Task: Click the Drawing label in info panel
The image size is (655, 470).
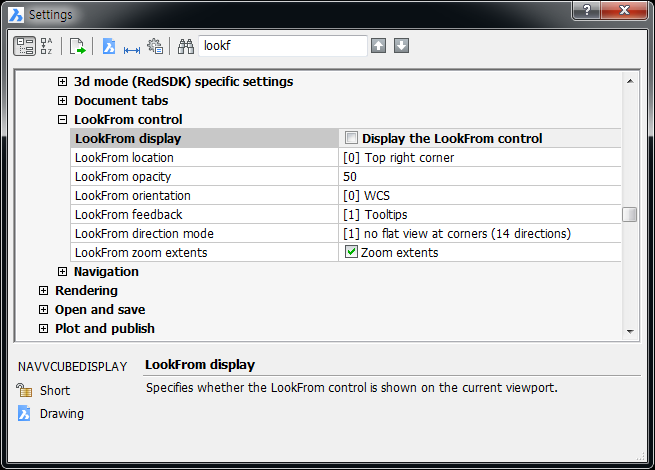Action: 62,414
